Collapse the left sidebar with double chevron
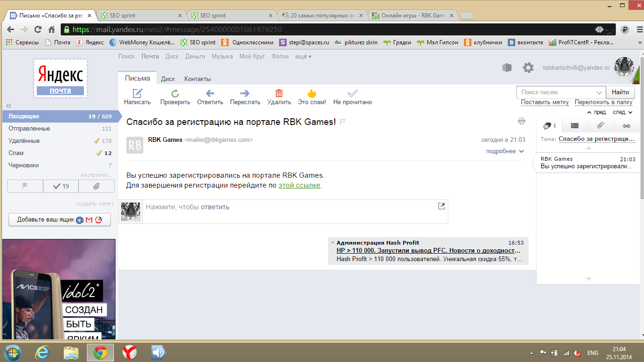Screen dimensions: 644x362 coord(8,106)
